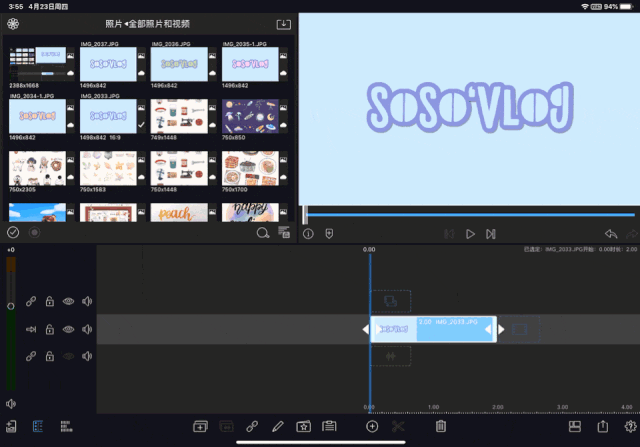Open settings gear in bottom toolbar
The width and height of the screenshot is (640, 447).
[x=630, y=427]
